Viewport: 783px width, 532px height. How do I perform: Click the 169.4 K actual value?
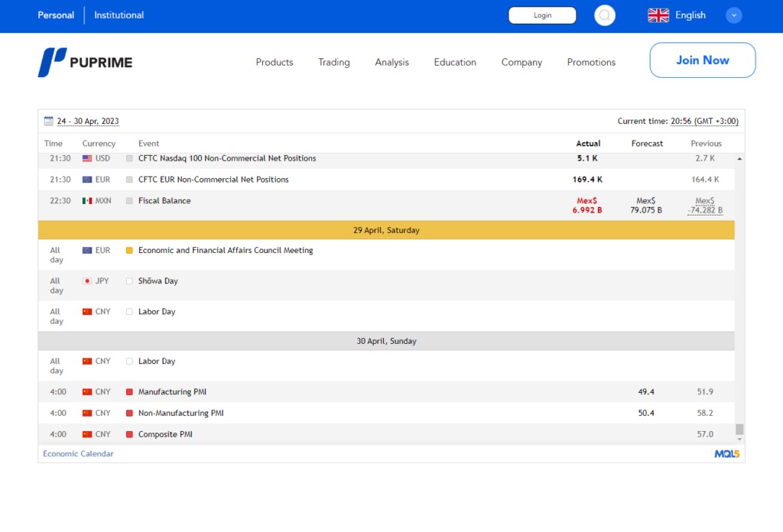(x=587, y=180)
